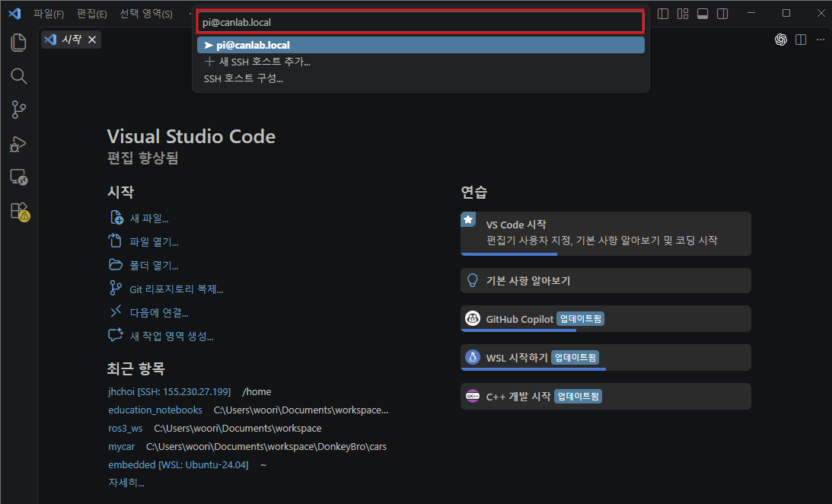
Task: Toggle the bottom panel layout icon
Action: pos(703,13)
